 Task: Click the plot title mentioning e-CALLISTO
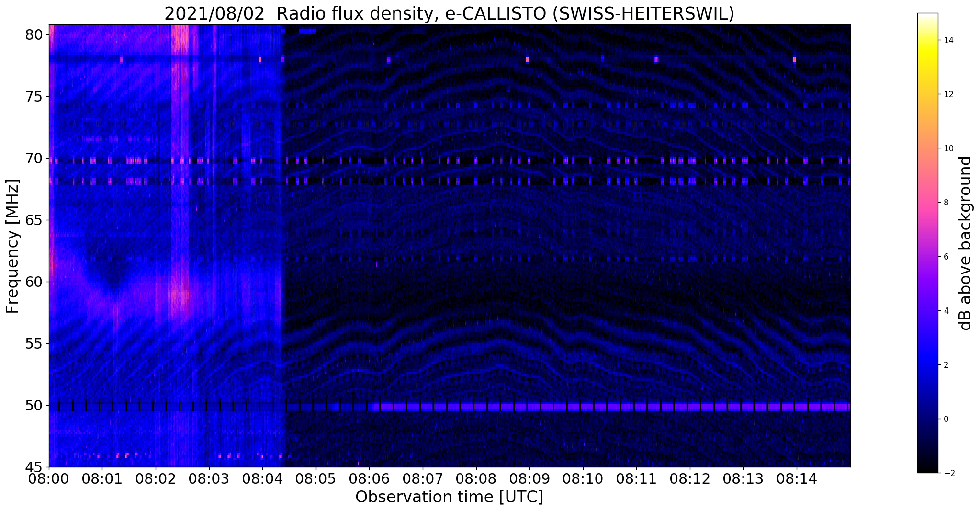pos(449,13)
